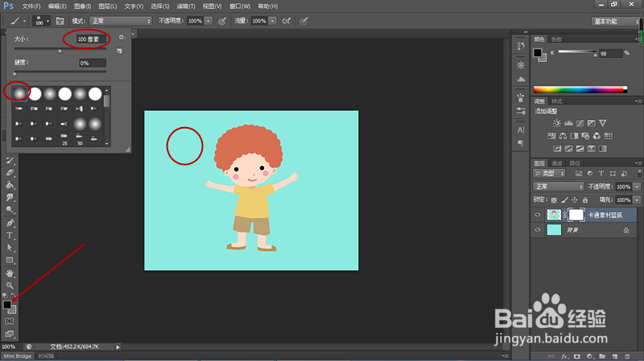The image size is (644, 361).
Task: Select the Paint Bucket tool
Action: click(10, 186)
